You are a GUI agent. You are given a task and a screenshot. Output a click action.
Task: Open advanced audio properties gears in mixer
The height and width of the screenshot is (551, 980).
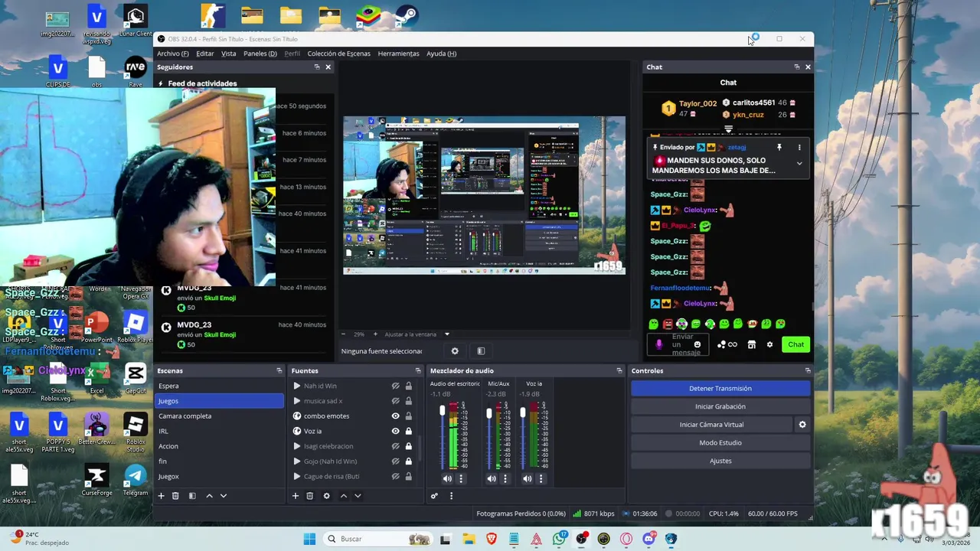coord(434,496)
